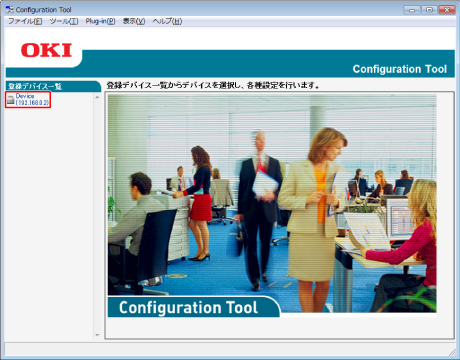Click the device list scroll up arrow
460x360 pixels.
point(97,97)
